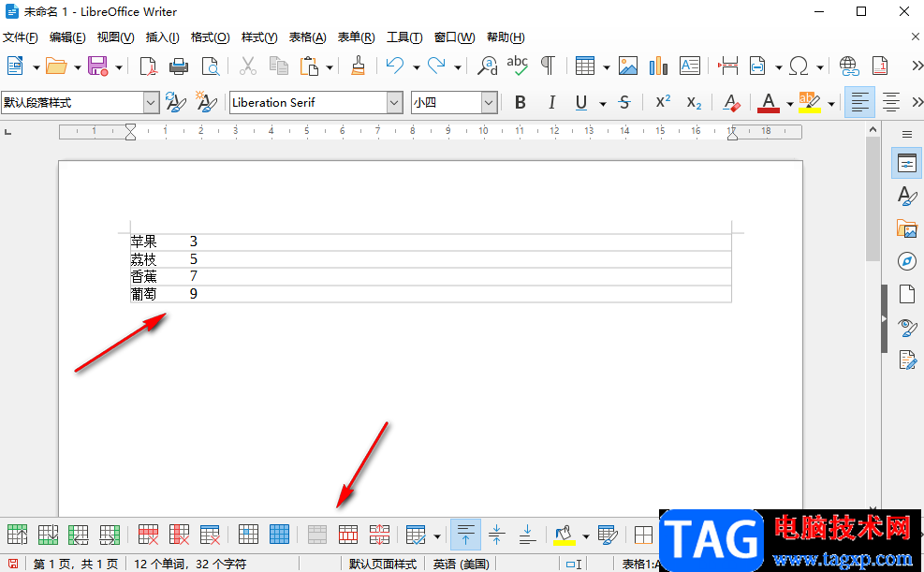The height and width of the screenshot is (572, 924).
Task: Open sidebar Styles panel
Action: [907, 197]
